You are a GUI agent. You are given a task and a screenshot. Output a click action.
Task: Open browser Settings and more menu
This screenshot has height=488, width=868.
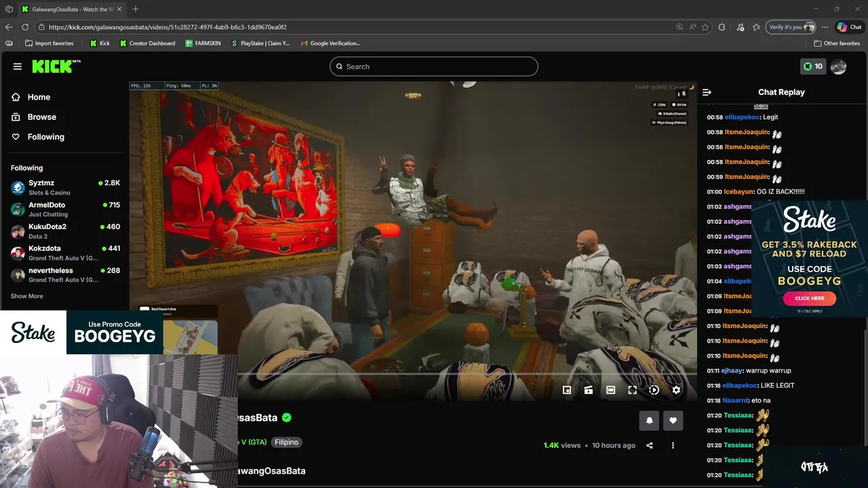coord(825,27)
